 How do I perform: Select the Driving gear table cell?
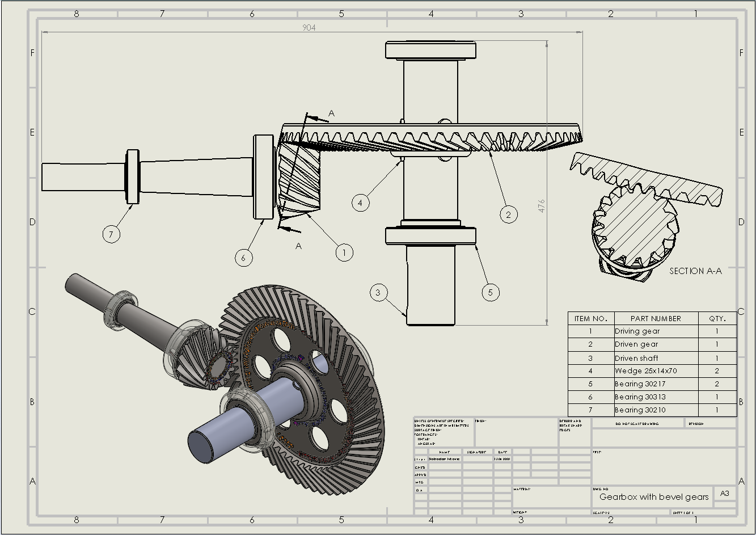pyautogui.click(x=656, y=331)
